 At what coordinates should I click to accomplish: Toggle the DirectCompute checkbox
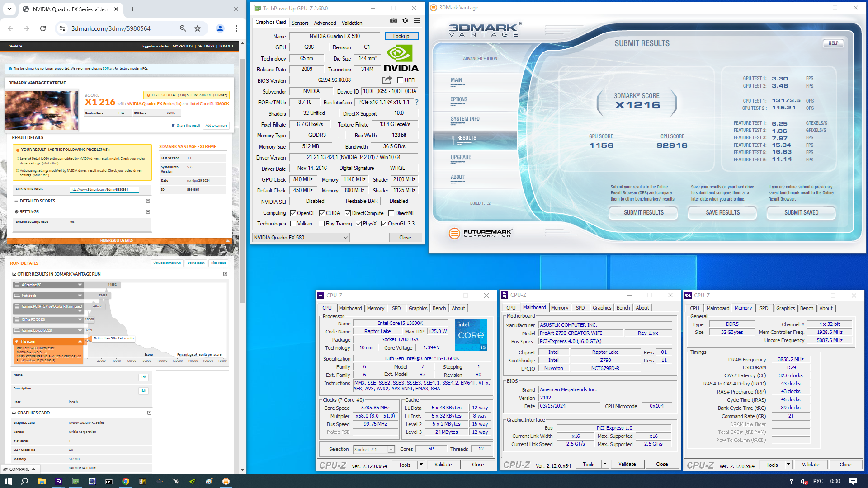click(x=348, y=213)
